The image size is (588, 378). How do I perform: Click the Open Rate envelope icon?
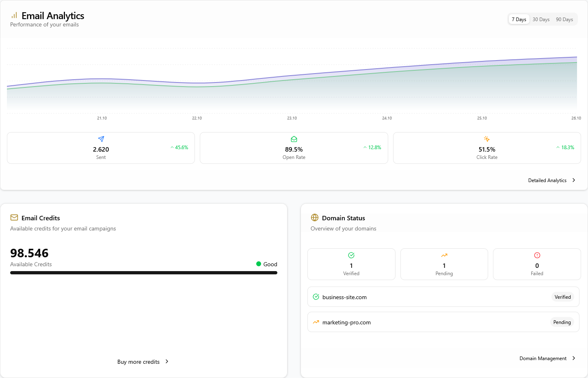pyautogui.click(x=294, y=139)
